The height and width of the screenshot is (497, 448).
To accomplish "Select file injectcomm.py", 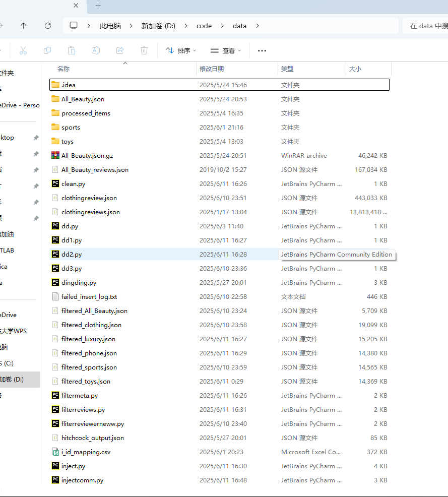I will (82, 480).
